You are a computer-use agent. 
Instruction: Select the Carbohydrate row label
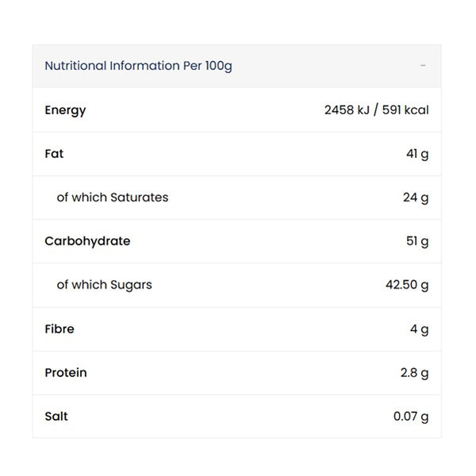[x=87, y=241]
